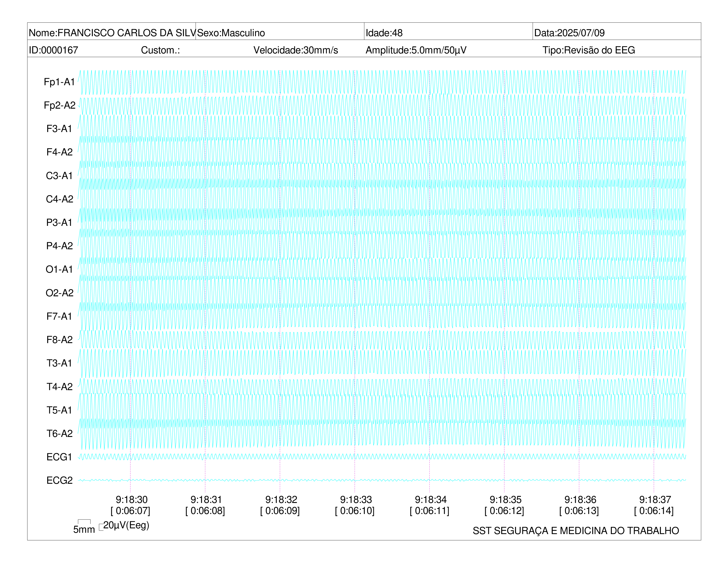
Task: Select the ECG2 channel label
Action: [60, 480]
